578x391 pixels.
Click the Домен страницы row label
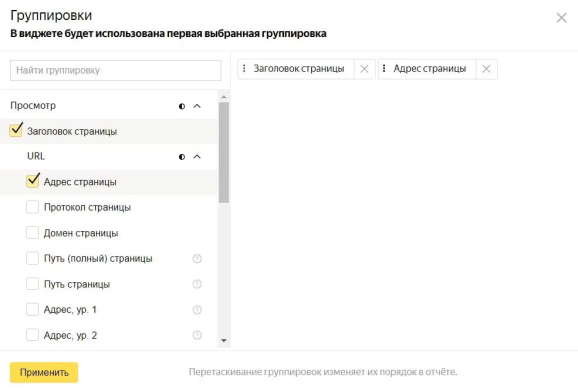click(x=81, y=233)
